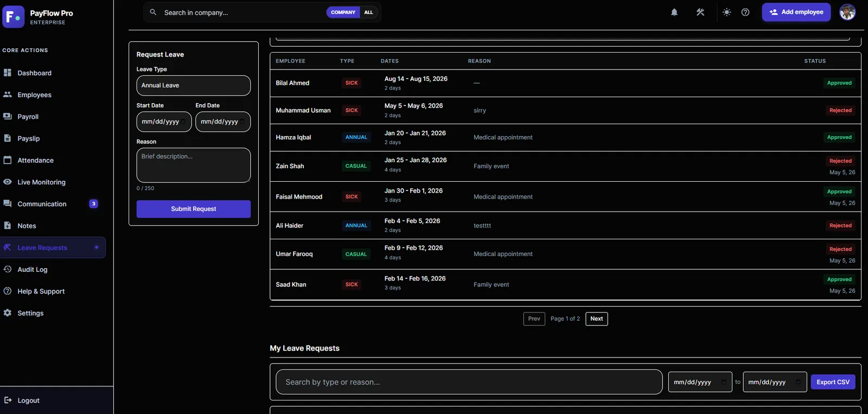868x414 pixels.
Task: Toggle light theme sun icon
Action: (x=727, y=12)
